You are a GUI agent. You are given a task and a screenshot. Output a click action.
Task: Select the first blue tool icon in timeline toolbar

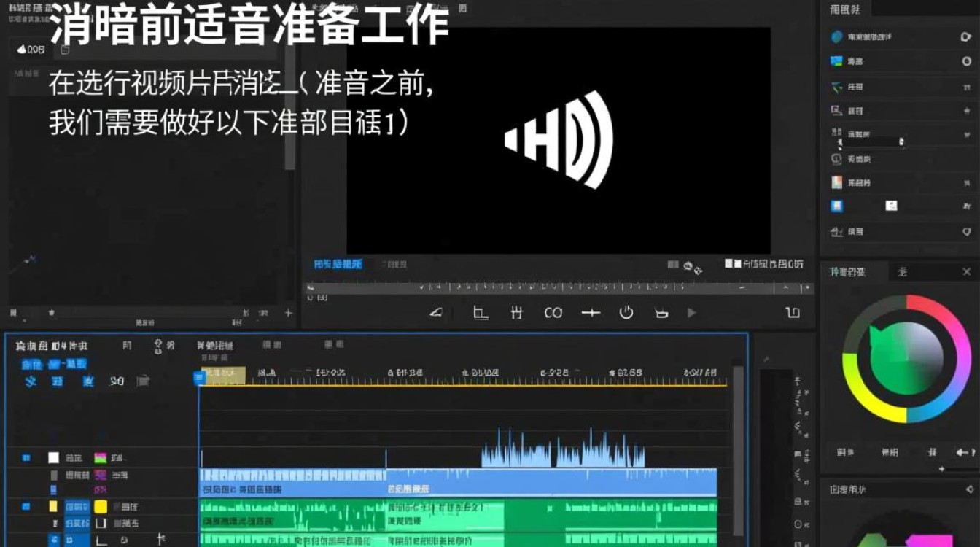coord(30,381)
